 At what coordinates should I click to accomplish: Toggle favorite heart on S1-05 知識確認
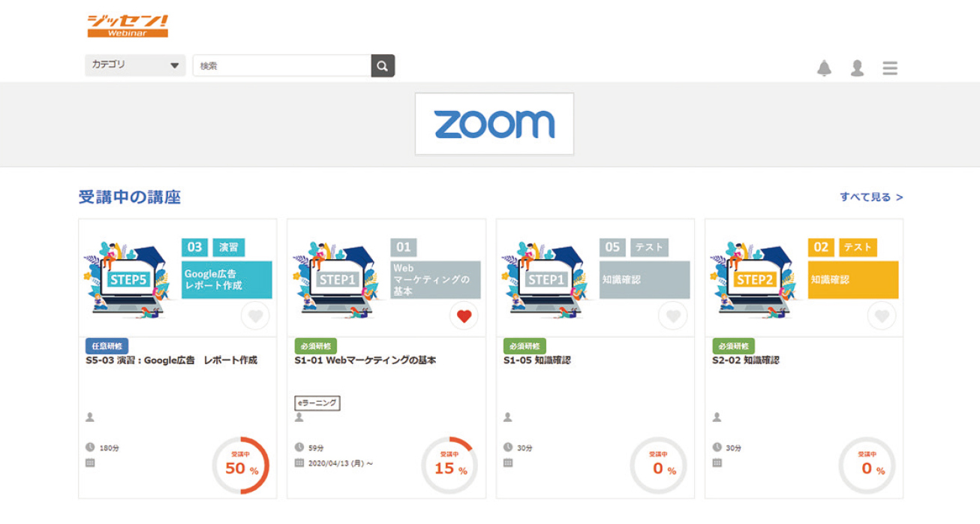(x=673, y=316)
